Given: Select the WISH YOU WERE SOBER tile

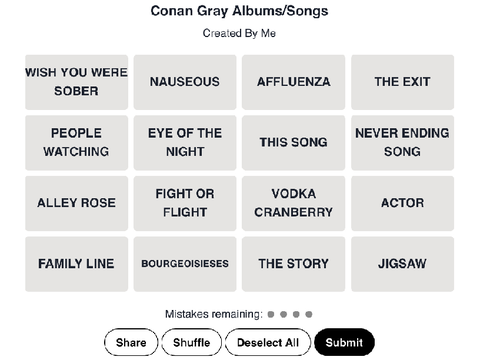Looking at the screenshot, I should pyautogui.click(x=77, y=82).
